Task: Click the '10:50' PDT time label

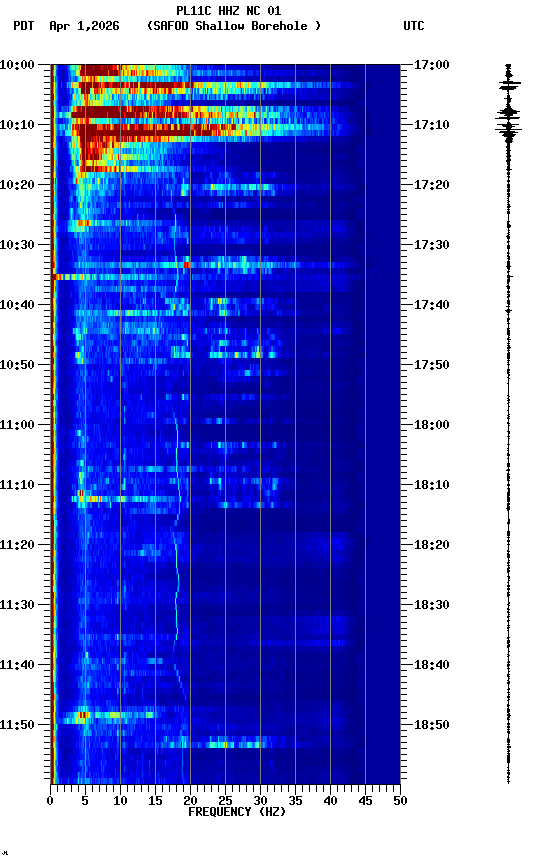Action: click(x=17, y=365)
